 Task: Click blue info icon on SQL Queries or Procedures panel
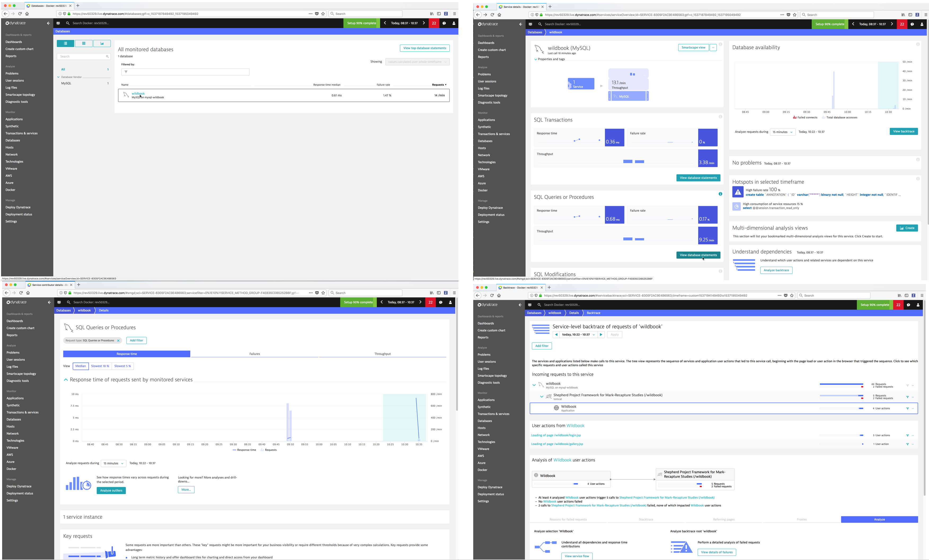720,194
